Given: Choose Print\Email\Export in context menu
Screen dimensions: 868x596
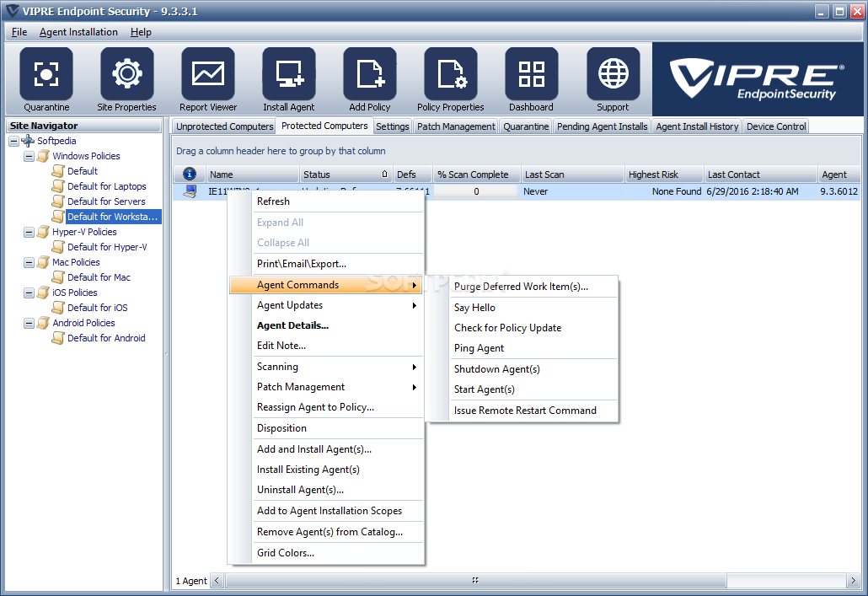Looking at the screenshot, I should pos(327,264).
